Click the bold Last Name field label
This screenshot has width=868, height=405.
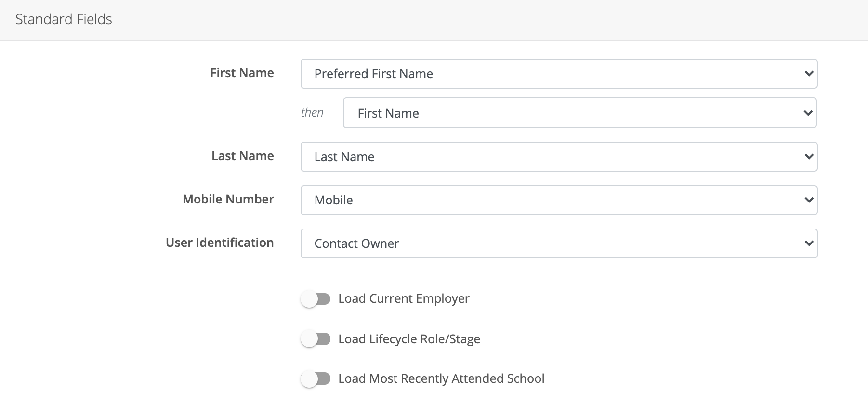(242, 156)
